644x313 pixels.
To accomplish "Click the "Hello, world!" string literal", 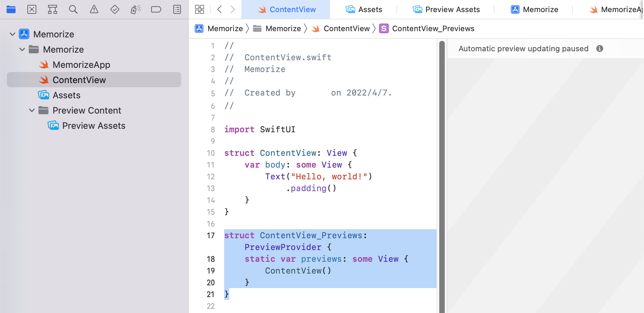I will 329,177.
